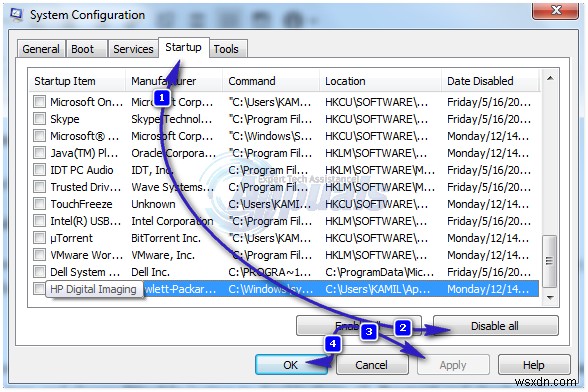Toggle the Intel(R) USB... checkbox

click(39, 221)
